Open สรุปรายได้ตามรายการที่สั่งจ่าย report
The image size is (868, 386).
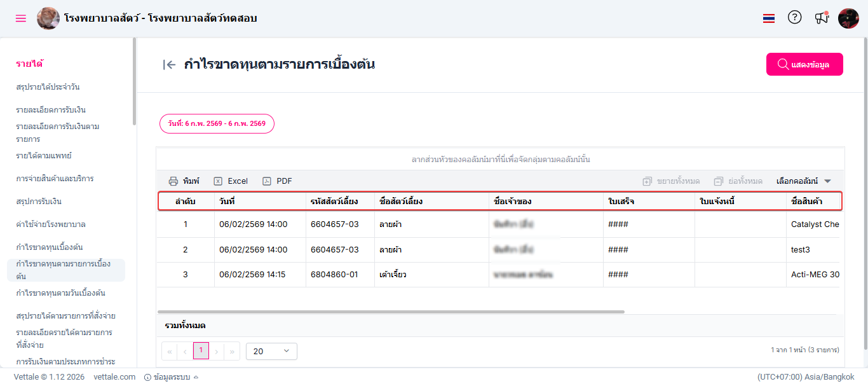65,316
